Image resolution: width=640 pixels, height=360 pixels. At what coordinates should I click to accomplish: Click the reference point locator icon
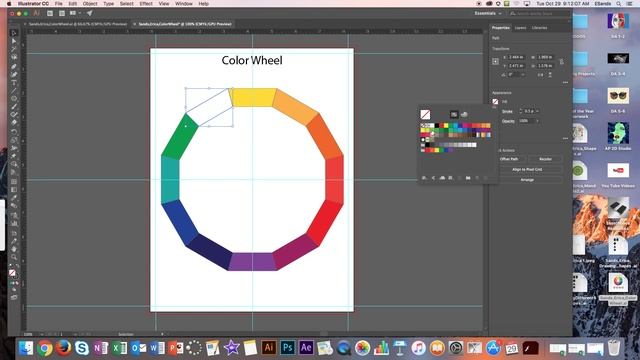(496, 62)
